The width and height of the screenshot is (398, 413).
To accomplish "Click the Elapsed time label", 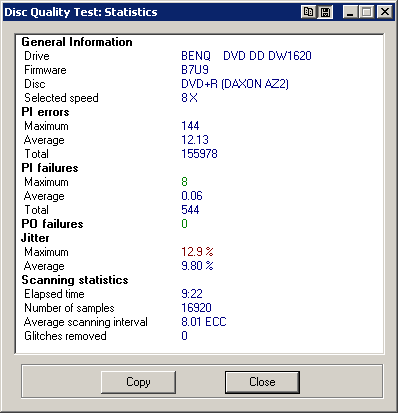I will pos(54,294).
